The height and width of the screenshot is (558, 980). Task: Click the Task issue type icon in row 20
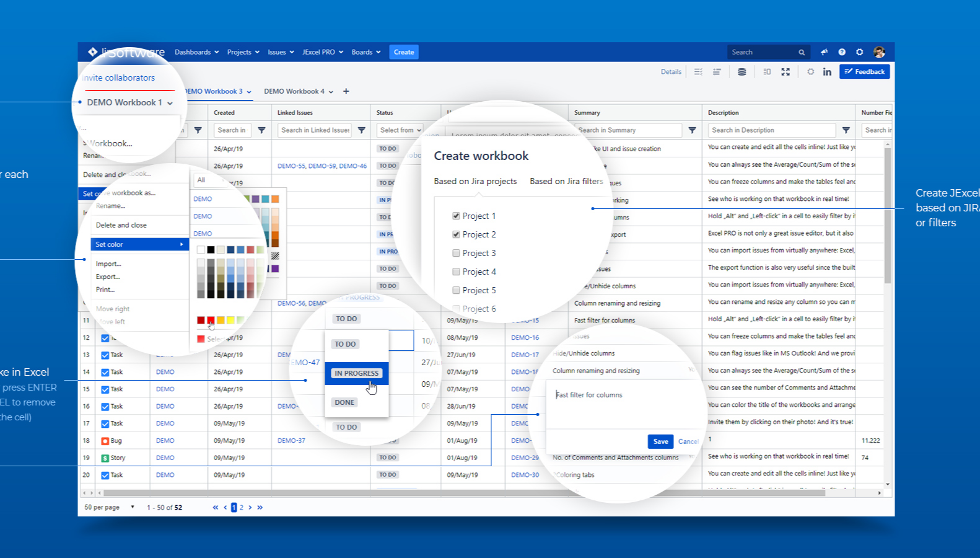point(105,476)
